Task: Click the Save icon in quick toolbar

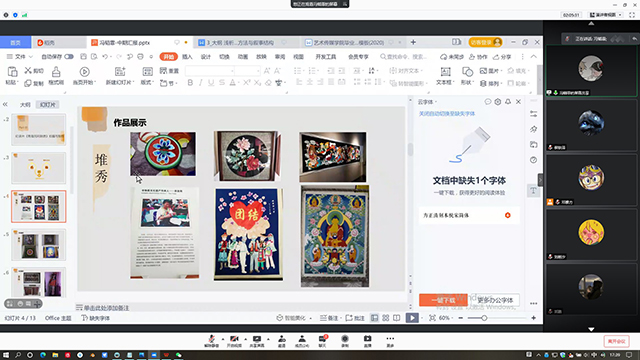Action: click(x=83, y=57)
